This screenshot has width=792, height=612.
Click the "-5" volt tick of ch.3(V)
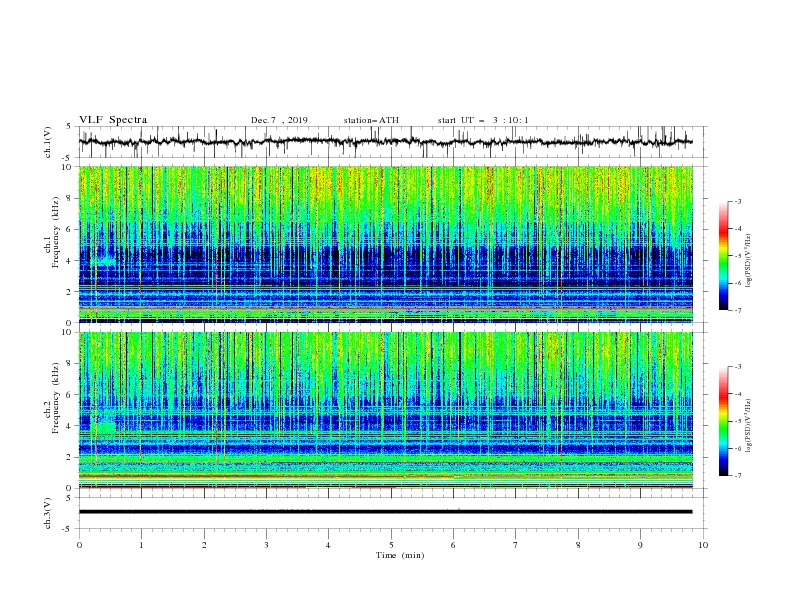pyautogui.click(x=68, y=529)
